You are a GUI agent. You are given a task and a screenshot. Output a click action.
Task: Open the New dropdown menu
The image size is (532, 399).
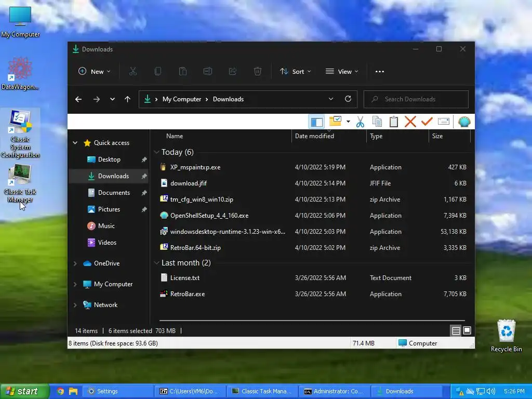95,71
